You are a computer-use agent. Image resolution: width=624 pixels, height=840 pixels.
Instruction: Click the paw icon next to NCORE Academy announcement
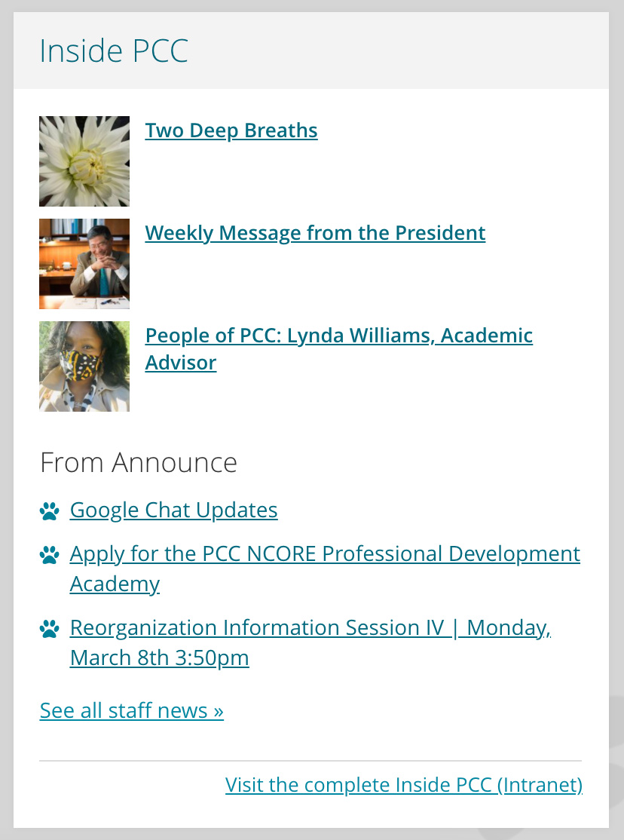click(x=49, y=556)
